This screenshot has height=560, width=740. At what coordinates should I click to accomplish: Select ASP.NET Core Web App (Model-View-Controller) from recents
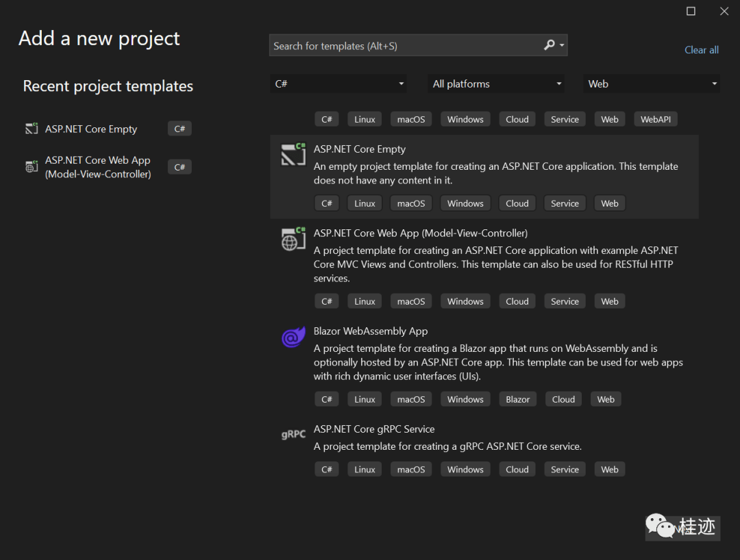tap(97, 166)
